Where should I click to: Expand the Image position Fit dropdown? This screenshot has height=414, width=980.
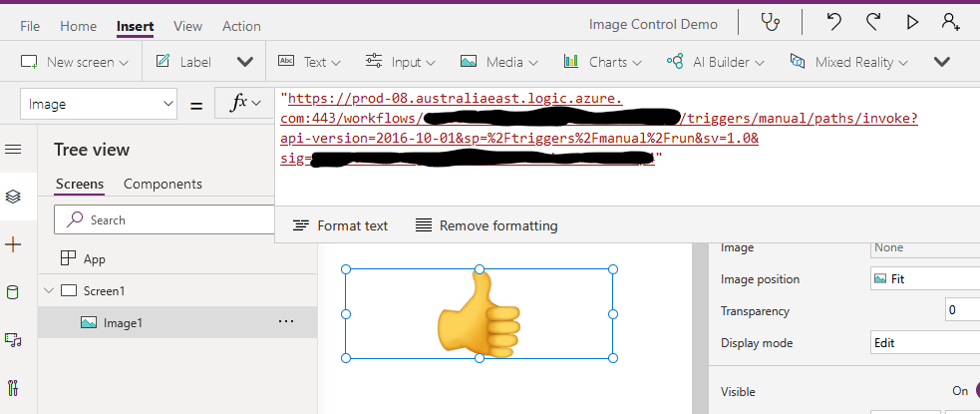pyautogui.click(x=923, y=279)
